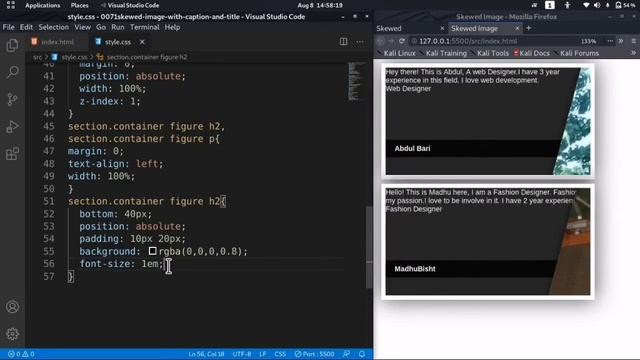The image size is (640, 360).
Task: Open the File menu in VS Code
Action: click(8, 27)
